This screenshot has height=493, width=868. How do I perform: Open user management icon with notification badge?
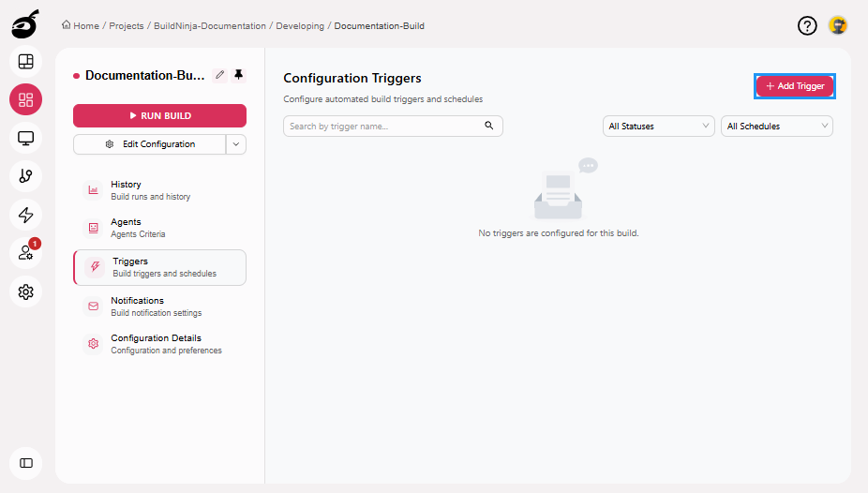[x=26, y=253]
